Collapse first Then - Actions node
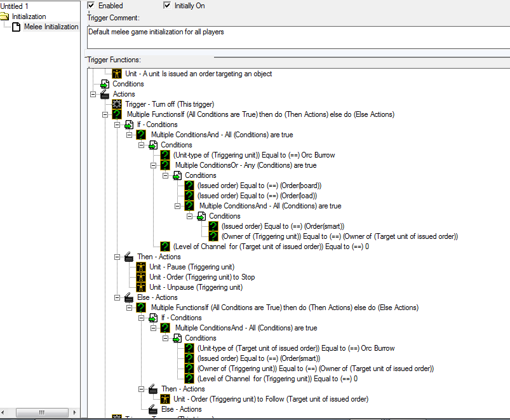This screenshot has height=420, width=510. (117, 257)
